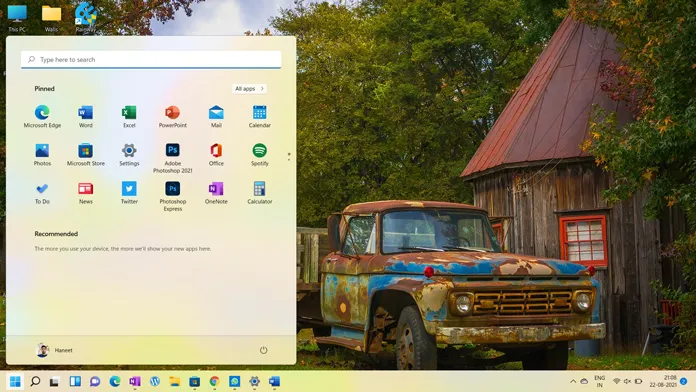The image size is (696, 392).
Task: Click the Type here to search box
Action: click(151, 59)
